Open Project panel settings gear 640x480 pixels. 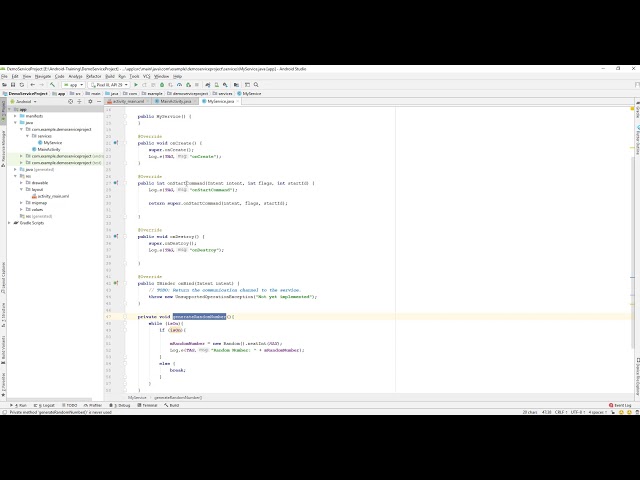pos(90,101)
